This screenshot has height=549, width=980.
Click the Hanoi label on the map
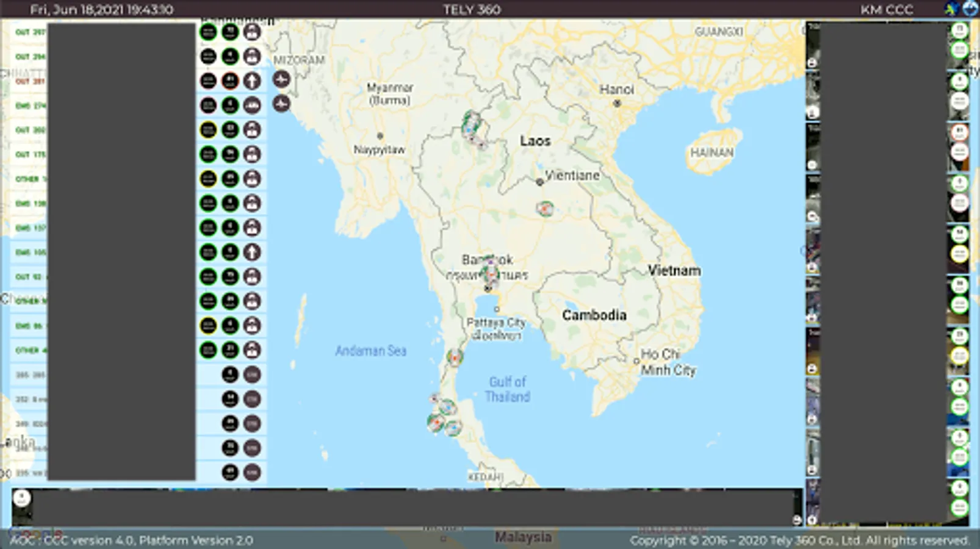click(x=616, y=89)
